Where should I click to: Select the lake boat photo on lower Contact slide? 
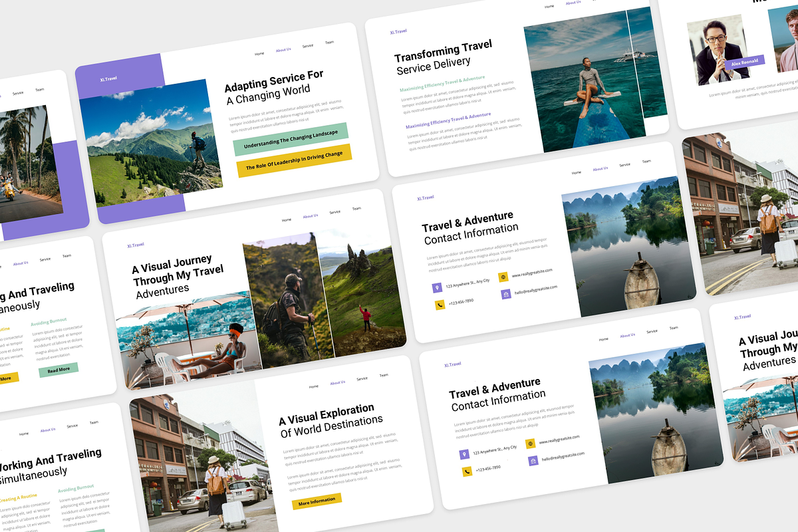tap(655, 412)
